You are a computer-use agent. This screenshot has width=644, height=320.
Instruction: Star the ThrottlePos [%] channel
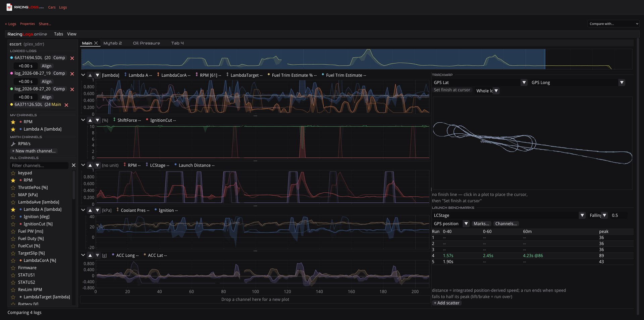point(13,188)
